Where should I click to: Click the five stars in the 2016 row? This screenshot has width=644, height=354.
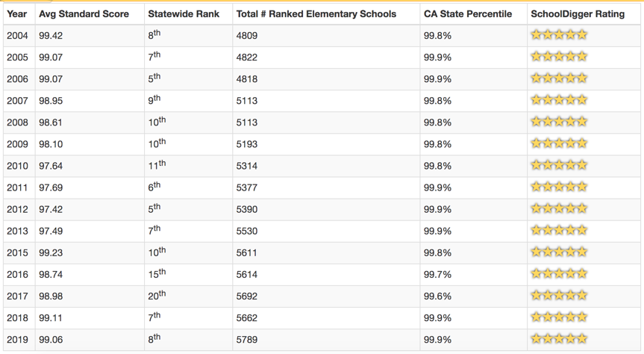pos(559,274)
